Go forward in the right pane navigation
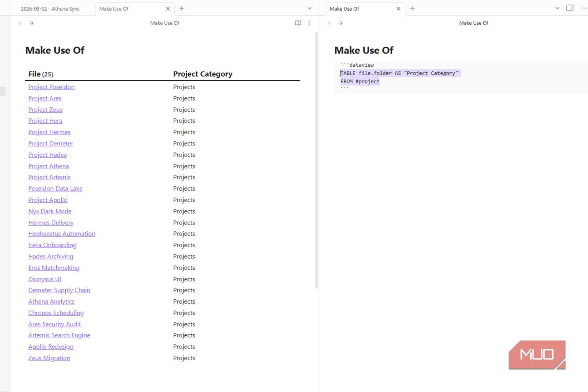Screen dimensions: 588x392 341,23
